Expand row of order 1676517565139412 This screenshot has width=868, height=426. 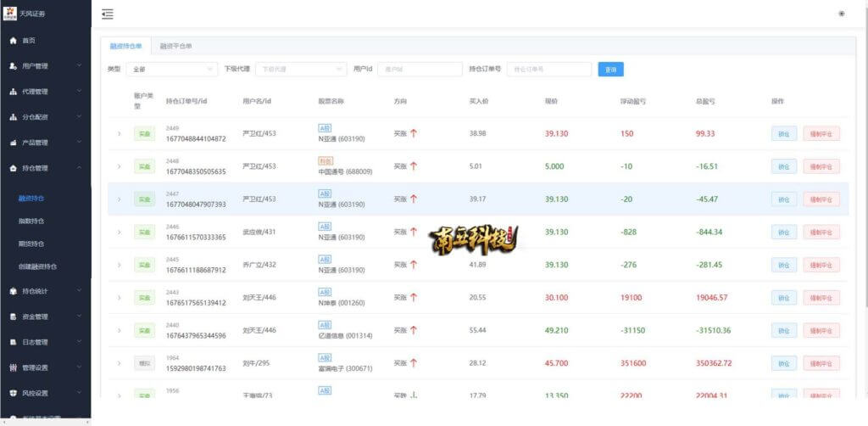coord(119,298)
